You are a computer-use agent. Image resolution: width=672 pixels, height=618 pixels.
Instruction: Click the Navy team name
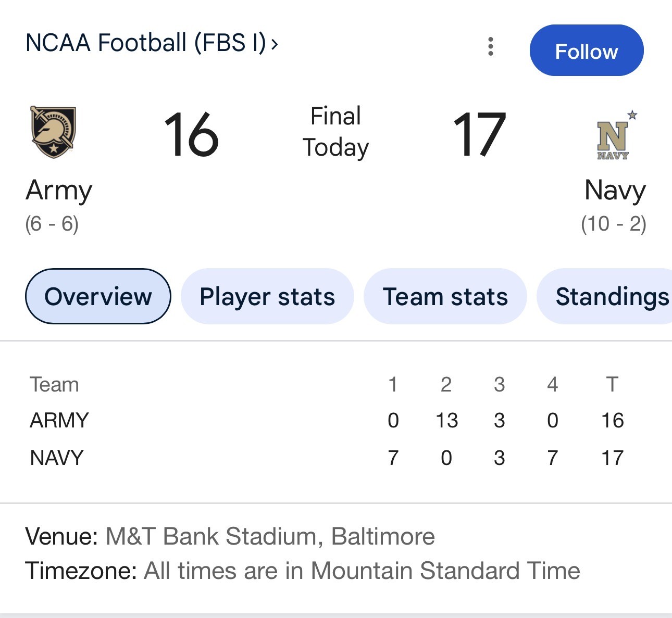click(x=615, y=190)
